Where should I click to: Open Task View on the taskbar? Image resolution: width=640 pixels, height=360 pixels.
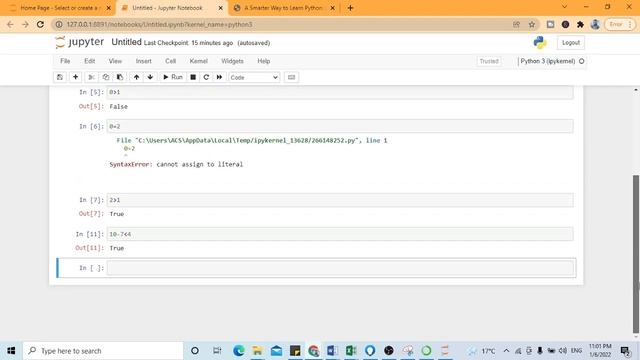217,351
